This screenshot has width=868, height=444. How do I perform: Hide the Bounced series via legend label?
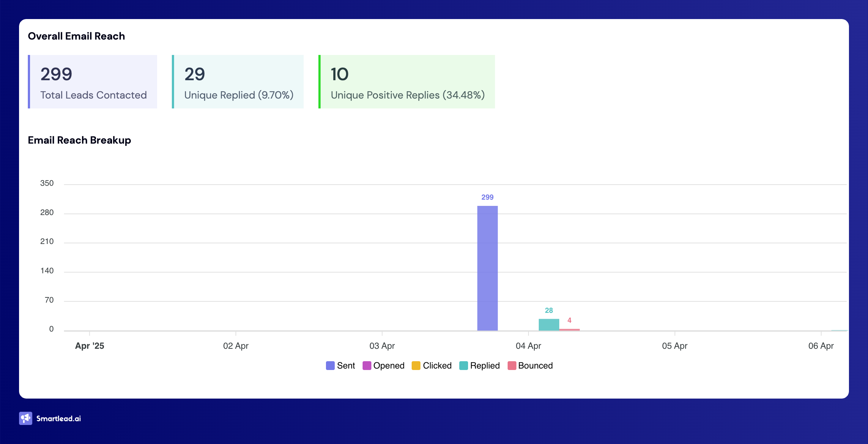tap(535, 366)
